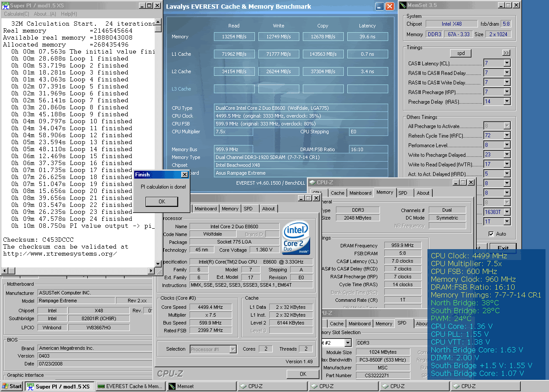Open the Write to Read Delayed (tWTR) dropdown

tap(507, 165)
